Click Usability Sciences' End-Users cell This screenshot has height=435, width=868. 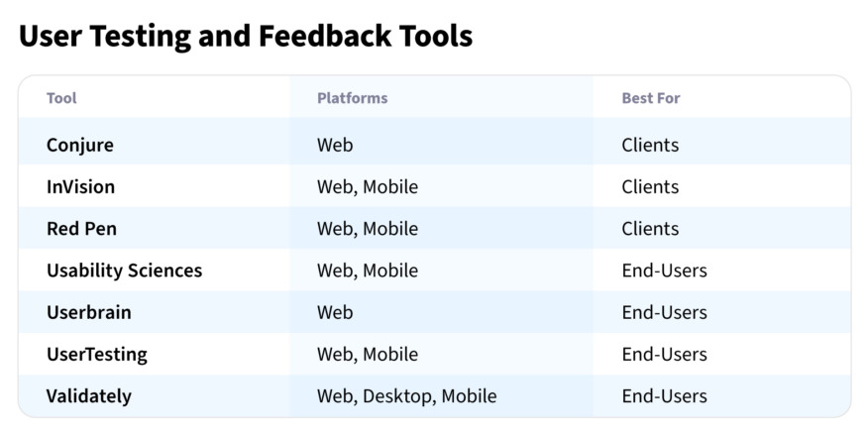point(664,271)
